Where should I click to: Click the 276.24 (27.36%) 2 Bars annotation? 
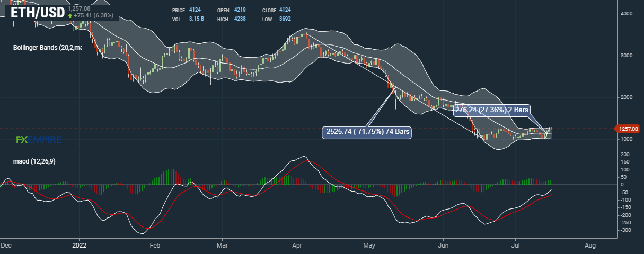[492, 109]
